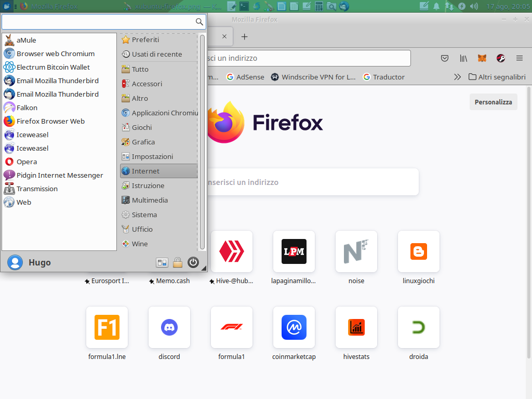Click the new tab page search box
The width and height of the screenshot is (532, 399).
click(313, 182)
